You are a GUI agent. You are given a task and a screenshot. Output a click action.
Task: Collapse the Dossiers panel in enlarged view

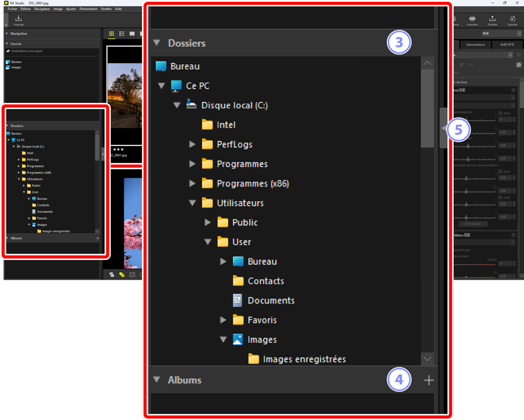[x=156, y=43]
